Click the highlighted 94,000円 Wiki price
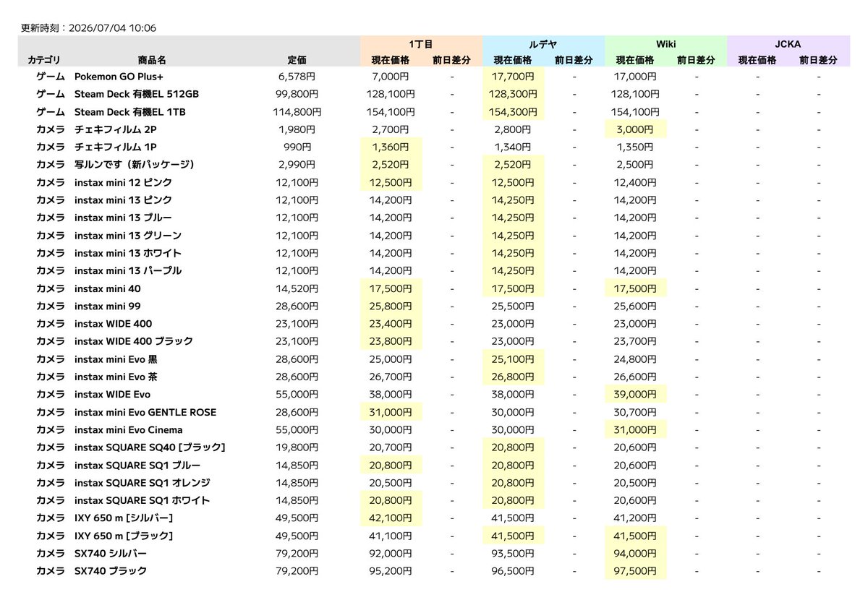Viewport: 868px width, 613px height. coord(635,554)
